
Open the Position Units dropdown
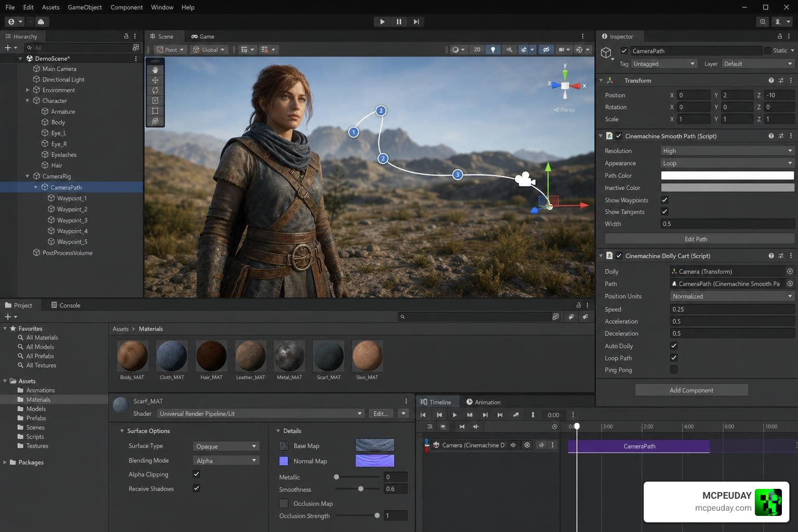[x=732, y=296]
